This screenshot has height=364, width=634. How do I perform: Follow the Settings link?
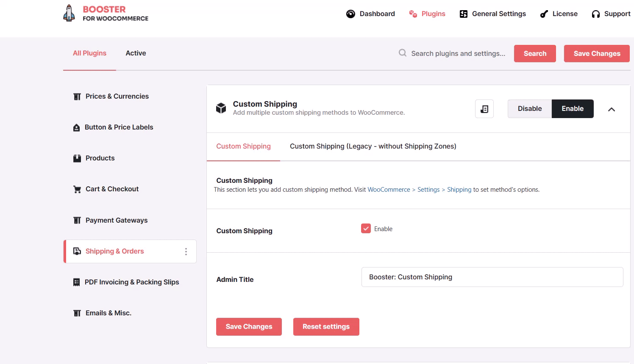pos(428,190)
